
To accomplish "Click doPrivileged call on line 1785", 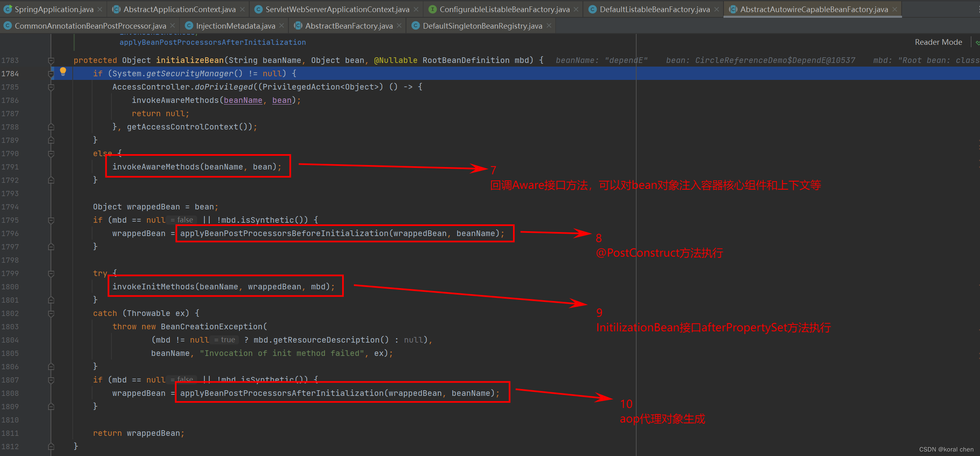I will click(223, 87).
